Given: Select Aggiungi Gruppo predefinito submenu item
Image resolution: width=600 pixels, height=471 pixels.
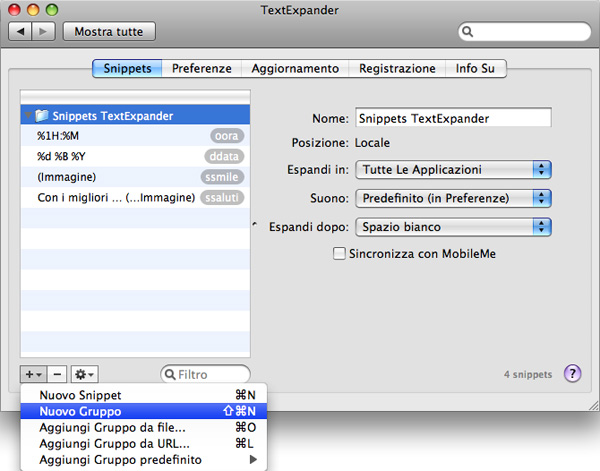Looking at the screenshot, I should coord(120,460).
